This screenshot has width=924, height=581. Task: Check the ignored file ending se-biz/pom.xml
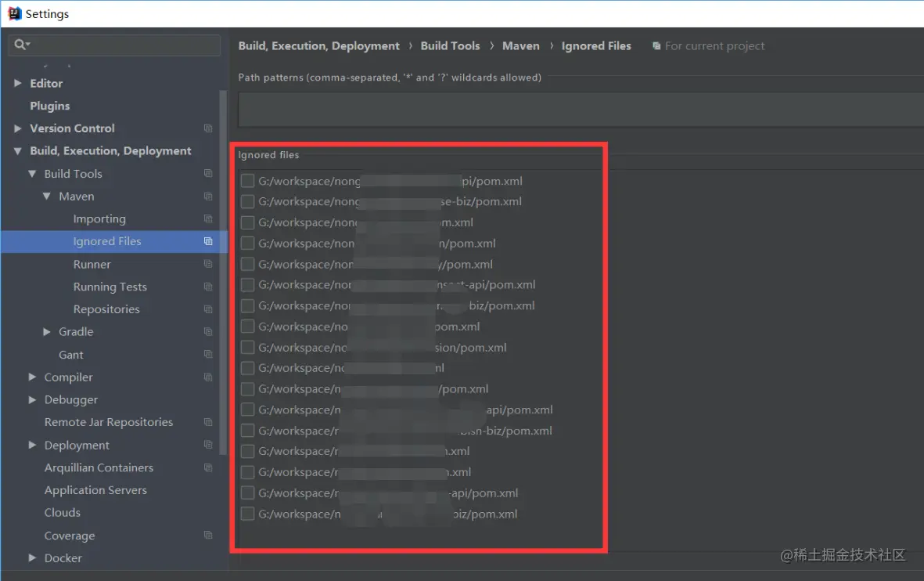click(x=247, y=201)
